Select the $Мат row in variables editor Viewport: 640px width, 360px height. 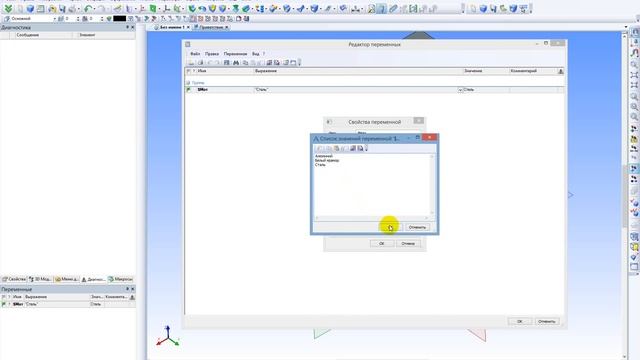[x=375, y=89]
